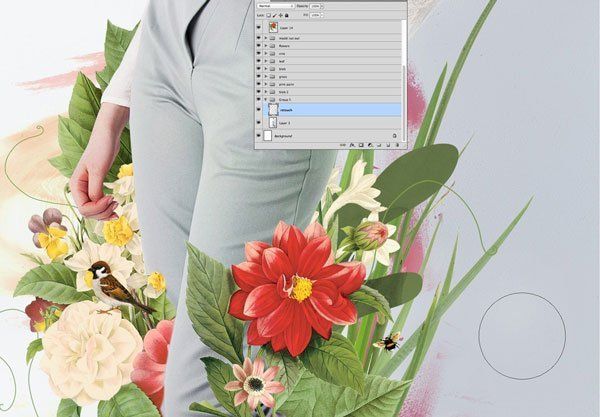Select the Group 1 name

point(285,99)
